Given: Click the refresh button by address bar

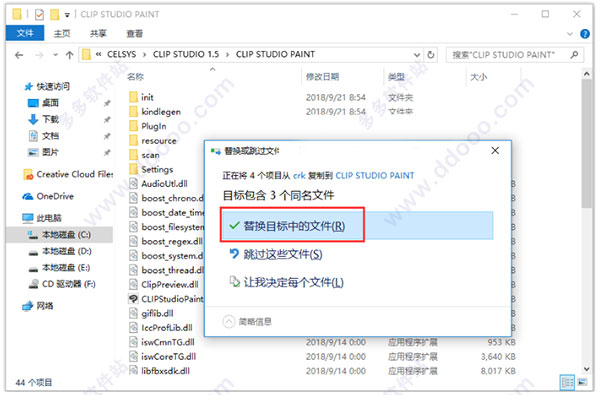Looking at the screenshot, I should tap(431, 55).
